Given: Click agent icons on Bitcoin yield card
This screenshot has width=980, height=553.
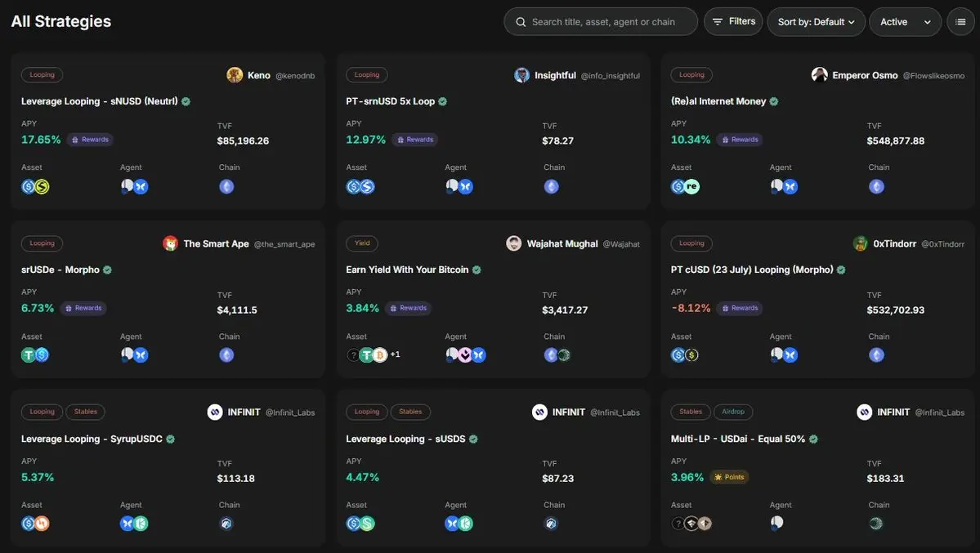Looking at the screenshot, I should click(x=466, y=355).
